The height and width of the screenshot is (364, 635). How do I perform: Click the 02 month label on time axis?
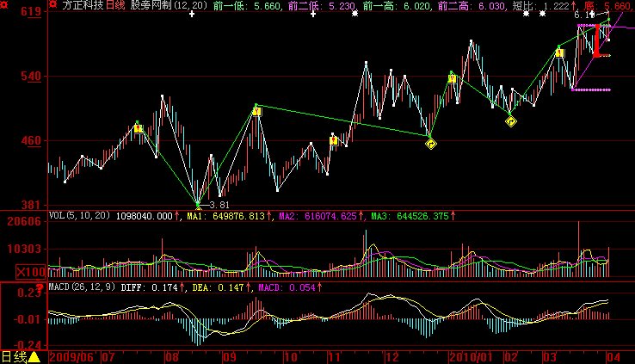(511, 357)
